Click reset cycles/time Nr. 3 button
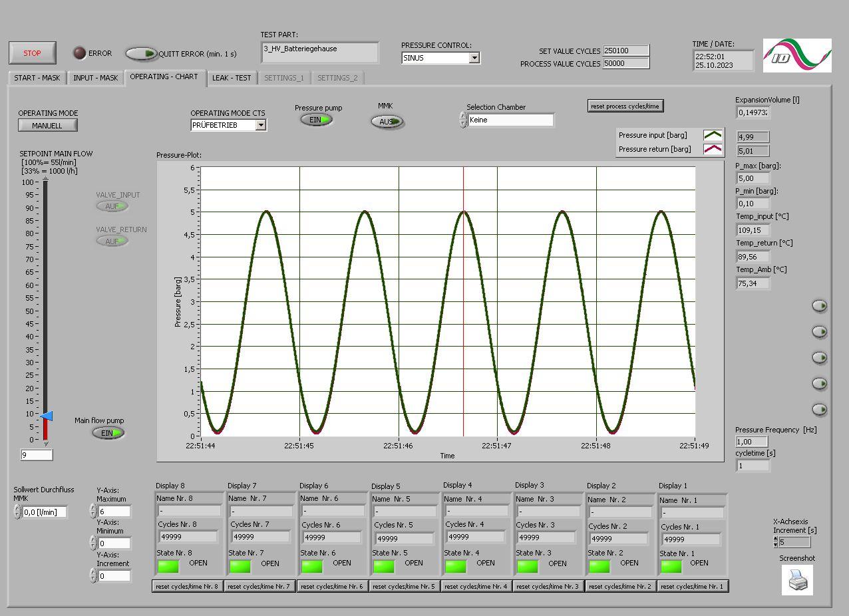 click(x=548, y=586)
